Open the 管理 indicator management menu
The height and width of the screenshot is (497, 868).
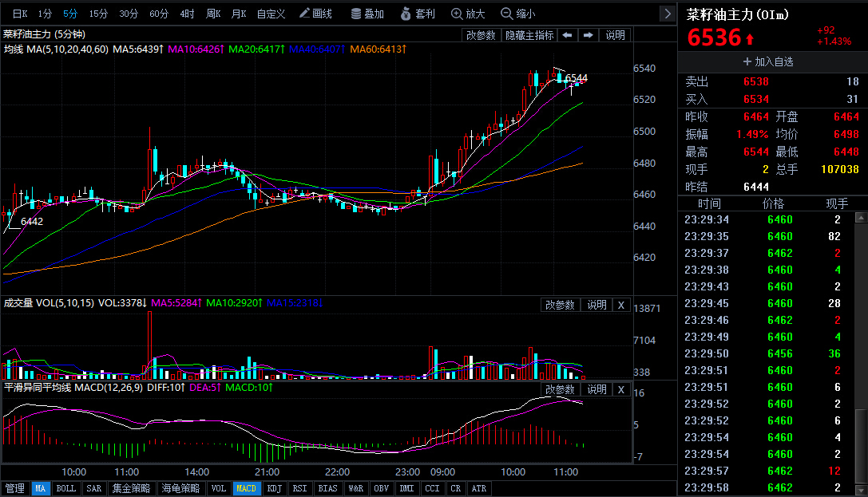click(x=15, y=489)
